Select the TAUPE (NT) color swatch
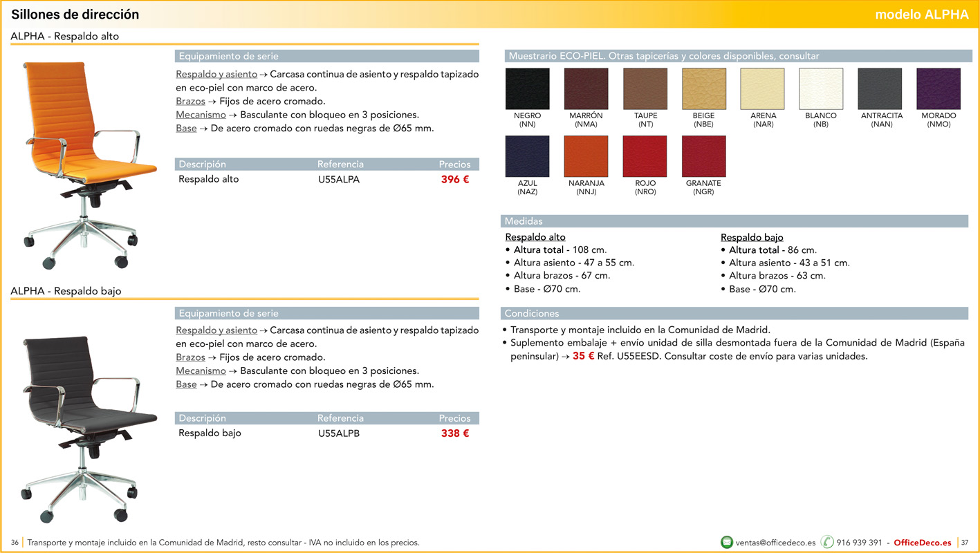Viewport: 980px width, 553px height. click(645, 88)
